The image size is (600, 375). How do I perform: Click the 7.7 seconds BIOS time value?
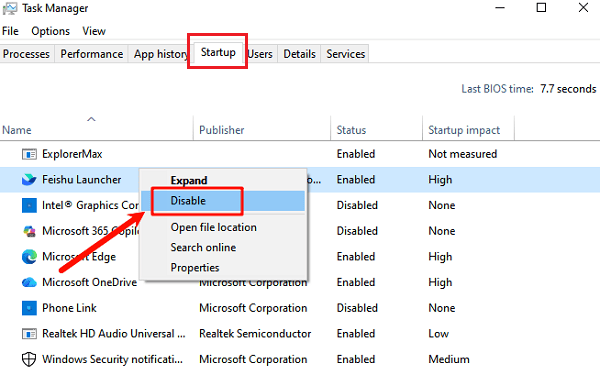click(568, 89)
